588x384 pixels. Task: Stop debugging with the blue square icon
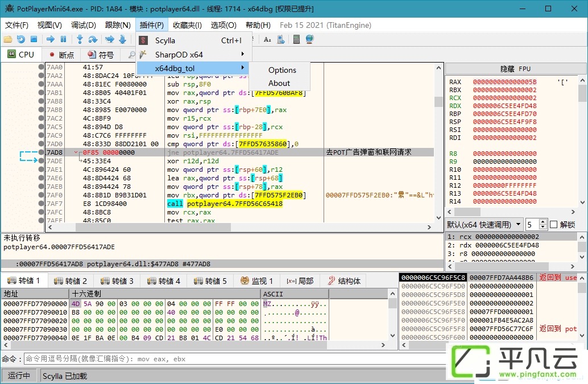pyautogui.click(x=34, y=39)
